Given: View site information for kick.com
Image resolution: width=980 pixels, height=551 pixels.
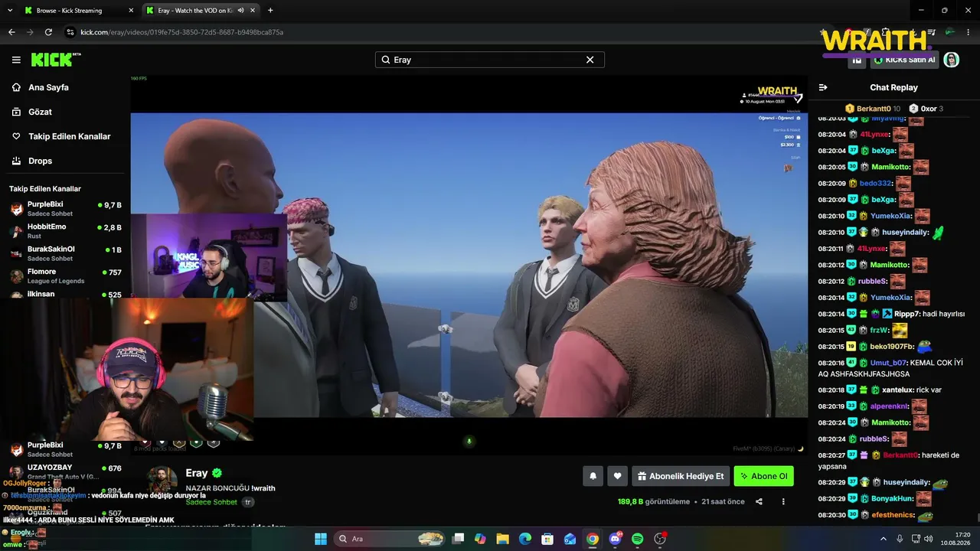Looking at the screenshot, I should pos(70,32).
